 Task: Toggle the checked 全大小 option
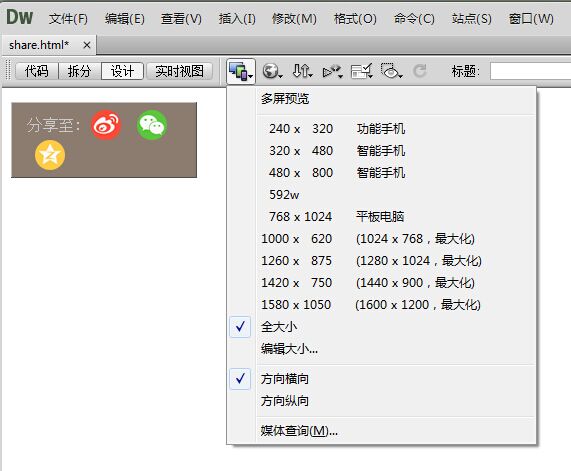click(x=381, y=327)
